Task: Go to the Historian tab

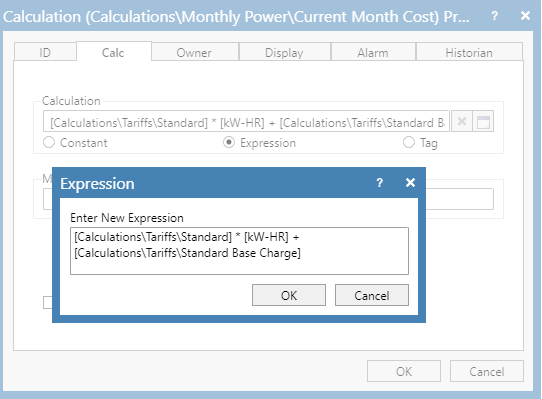Action: 469,53
